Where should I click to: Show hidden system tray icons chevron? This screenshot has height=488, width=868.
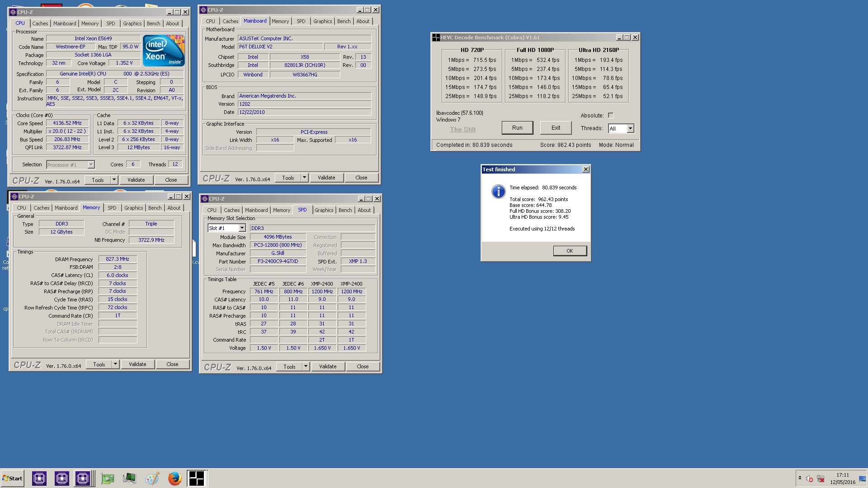click(x=800, y=479)
